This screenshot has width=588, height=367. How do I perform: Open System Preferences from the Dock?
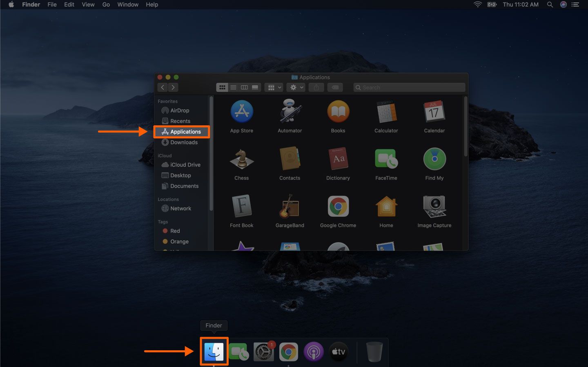(264, 351)
